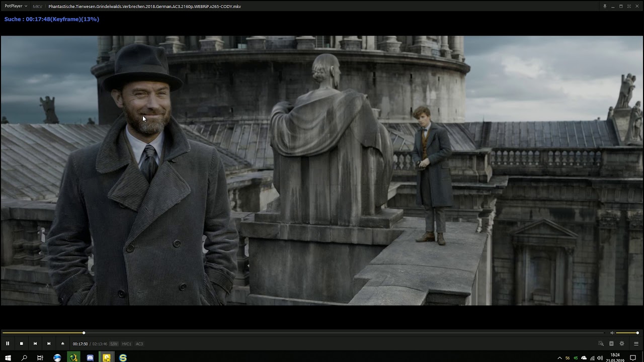Click the current time 00:17:50
Viewport: 644px width, 362px height.
click(80, 344)
